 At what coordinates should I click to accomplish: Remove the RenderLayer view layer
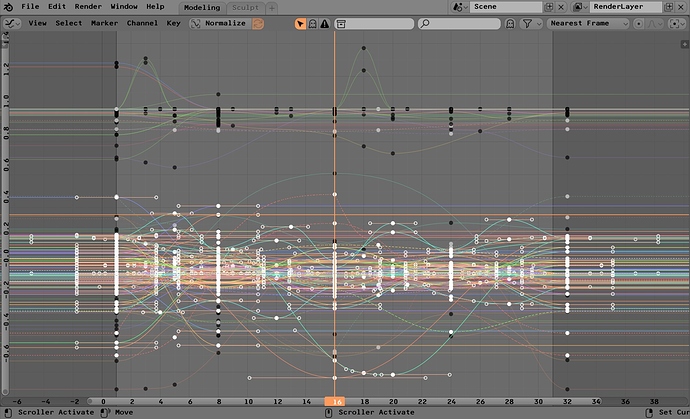click(681, 7)
